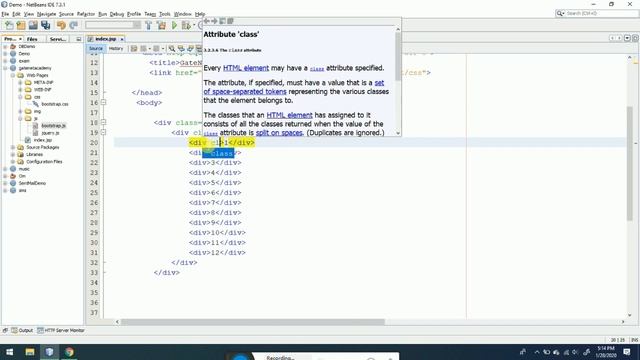
Task: Show hidden system tray icons
Action: coord(536,352)
